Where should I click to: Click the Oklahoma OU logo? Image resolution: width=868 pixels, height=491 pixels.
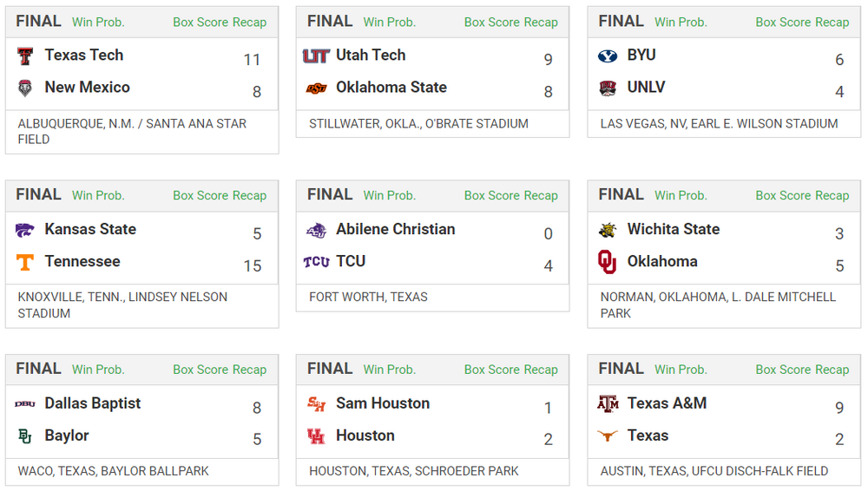608,262
